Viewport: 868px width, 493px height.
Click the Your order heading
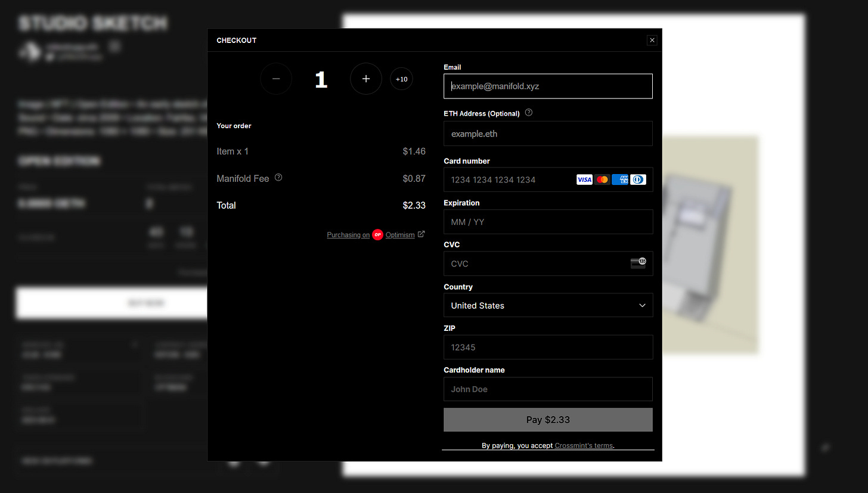[234, 126]
